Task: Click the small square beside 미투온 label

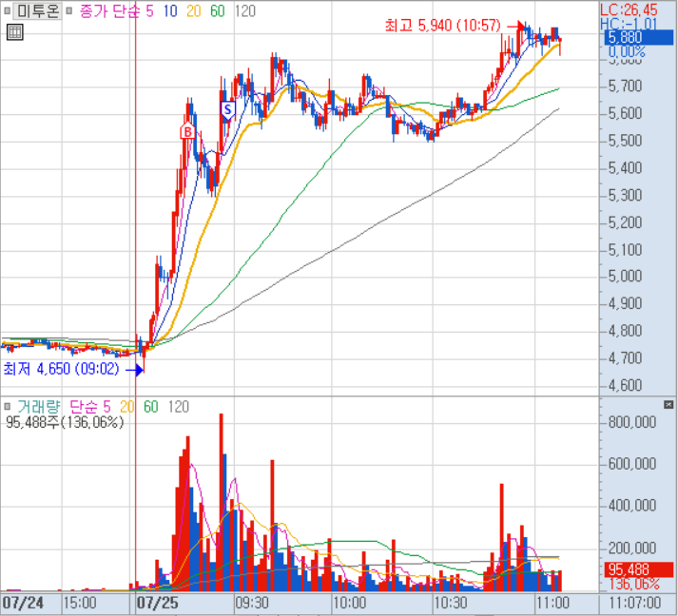Action: click(x=8, y=11)
